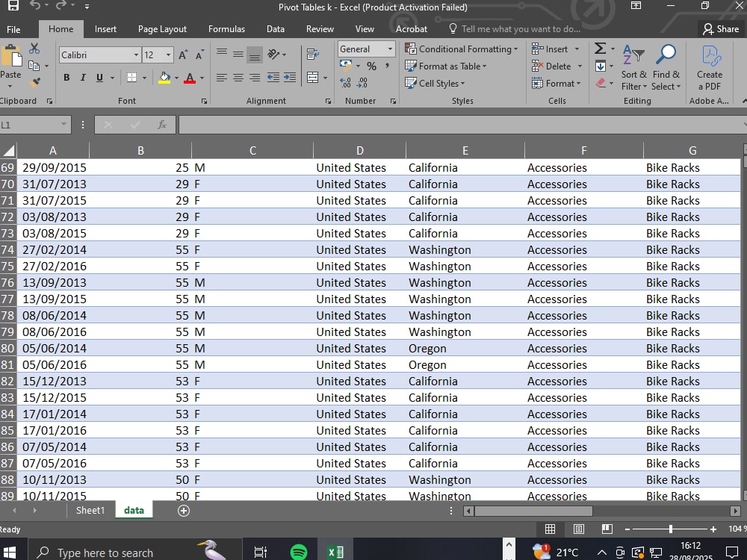Adjust the zoom slider handle

pyautogui.click(x=671, y=529)
